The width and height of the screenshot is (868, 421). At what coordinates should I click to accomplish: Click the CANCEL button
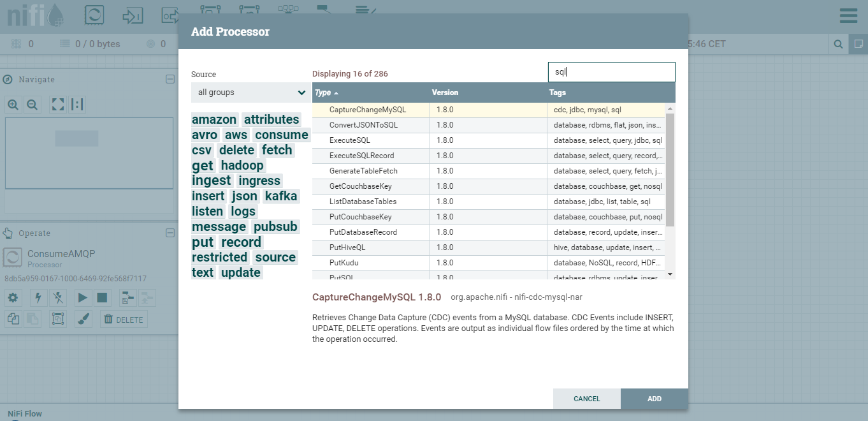click(587, 399)
